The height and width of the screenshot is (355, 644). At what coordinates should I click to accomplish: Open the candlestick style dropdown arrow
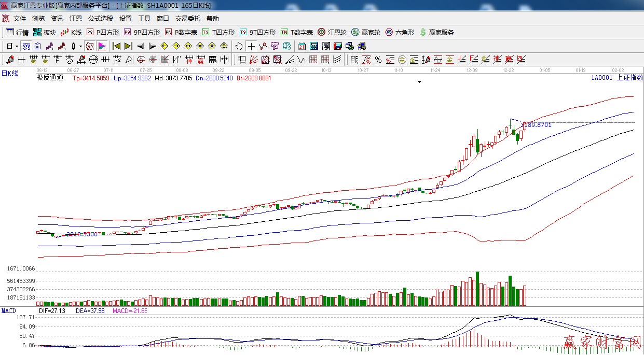tap(80, 46)
